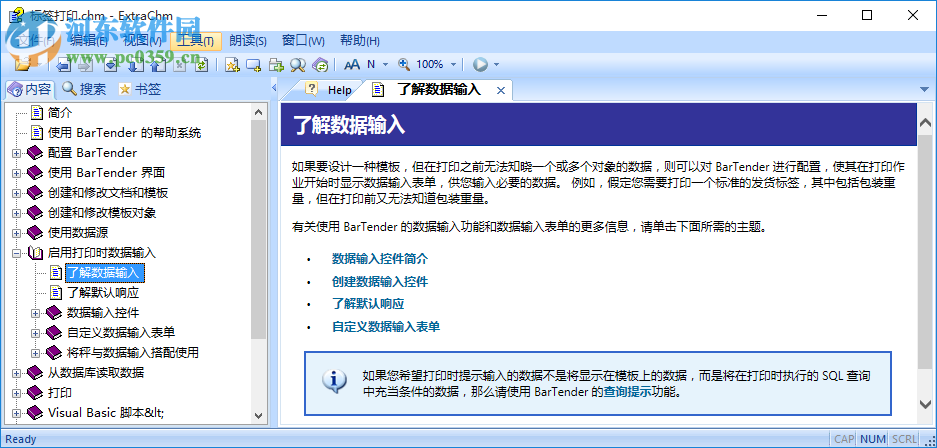Select 使用 BarTender 的帮助系统 topic

click(x=124, y=133)
